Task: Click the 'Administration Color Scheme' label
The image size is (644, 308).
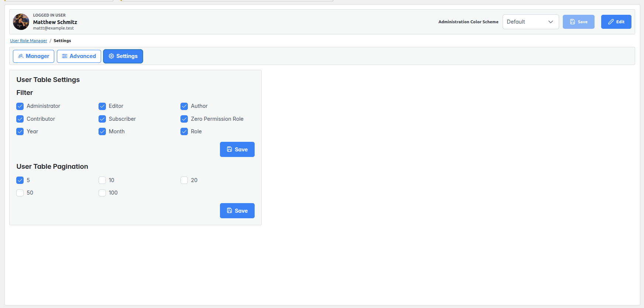Action: pos(468,22)
